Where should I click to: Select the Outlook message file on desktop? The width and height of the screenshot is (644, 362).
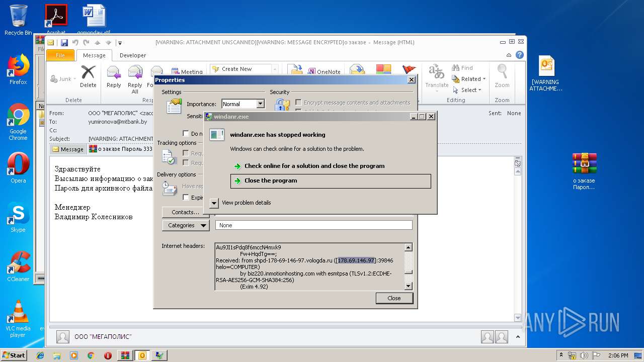546,73
